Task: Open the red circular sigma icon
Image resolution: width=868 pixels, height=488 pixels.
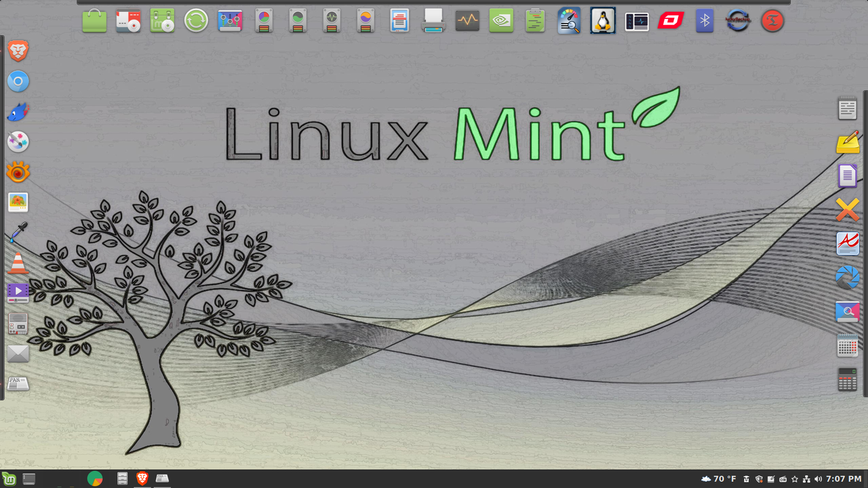Action: point(772,21)
